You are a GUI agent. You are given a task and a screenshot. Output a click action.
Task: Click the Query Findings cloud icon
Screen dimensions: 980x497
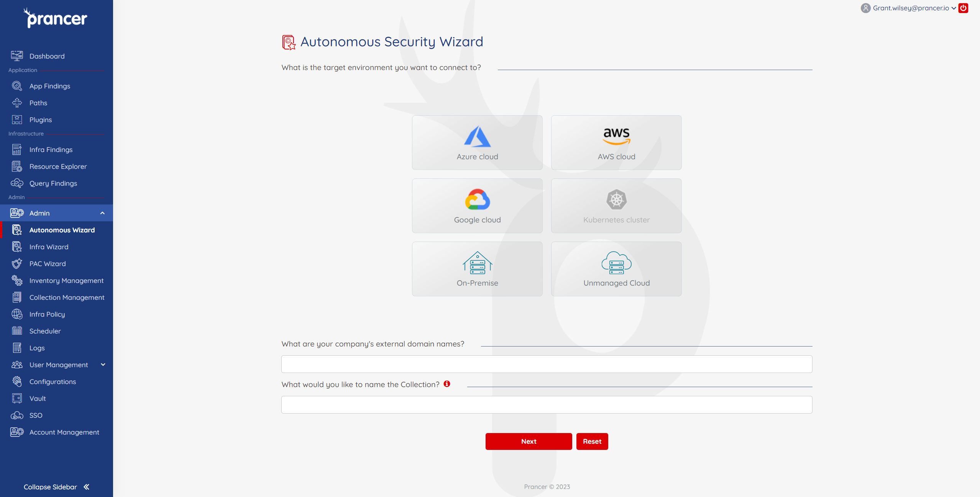17,183
